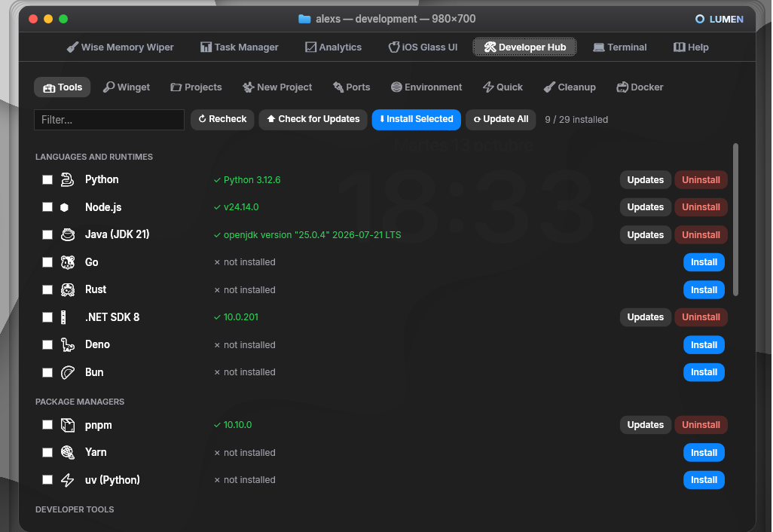This screenshot has height=532, width=773.
Task: Install Go
Action: pyautogui.click(x=704, y=262)
